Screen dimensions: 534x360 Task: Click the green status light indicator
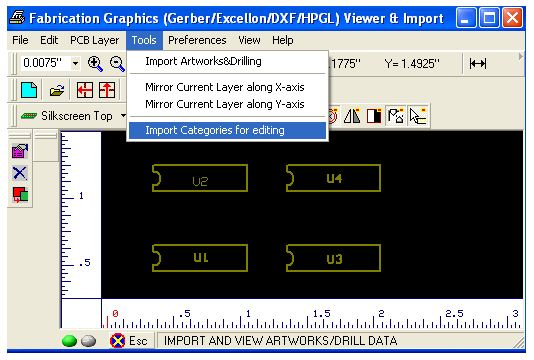[x=69, y=341]
